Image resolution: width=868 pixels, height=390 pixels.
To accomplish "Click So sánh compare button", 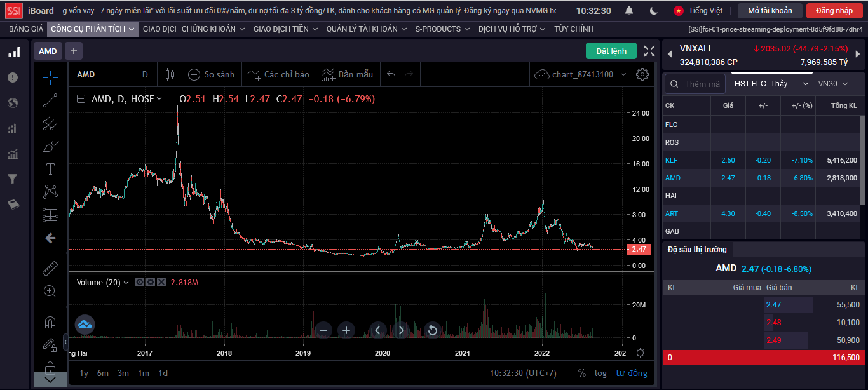I will pyautogui.click(x=212, y=74).
